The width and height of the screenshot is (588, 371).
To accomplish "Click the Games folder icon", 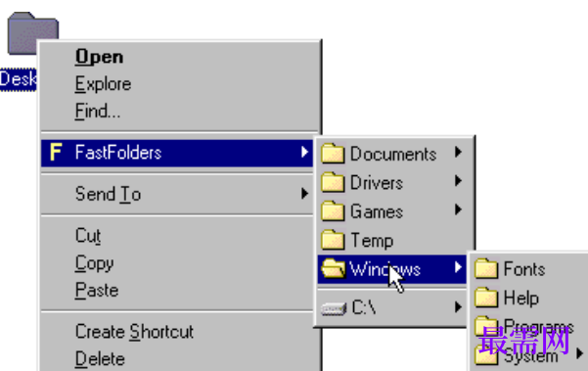I will pos(333,211).
